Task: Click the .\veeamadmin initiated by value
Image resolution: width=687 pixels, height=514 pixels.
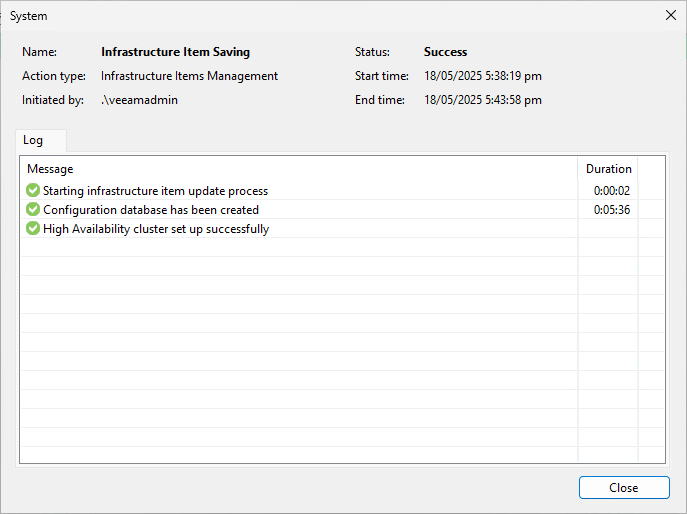Action: (x=139, y=100)
